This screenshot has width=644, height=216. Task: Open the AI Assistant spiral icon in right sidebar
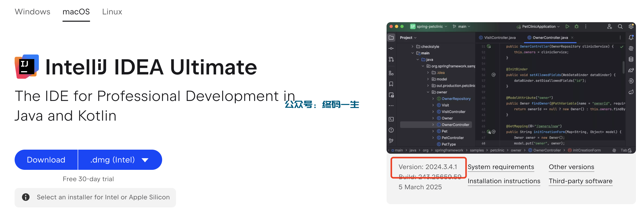[631, 48]
